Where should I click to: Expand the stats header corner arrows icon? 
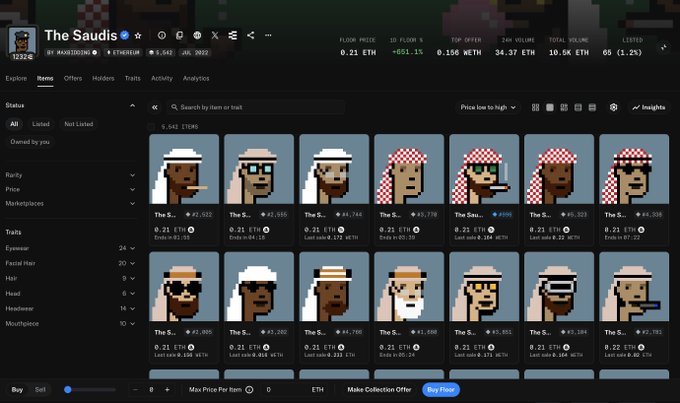point(664,48)
